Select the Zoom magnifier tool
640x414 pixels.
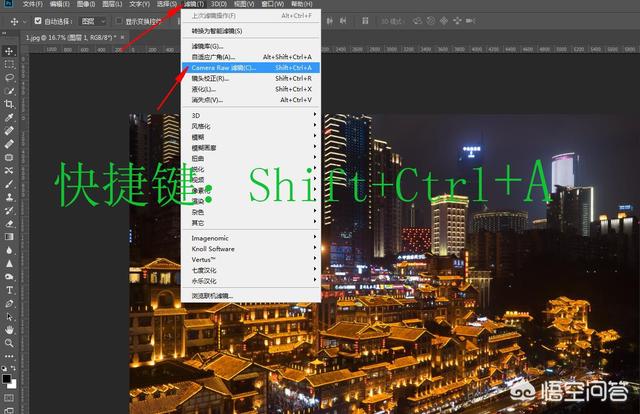tap(9, 343)
